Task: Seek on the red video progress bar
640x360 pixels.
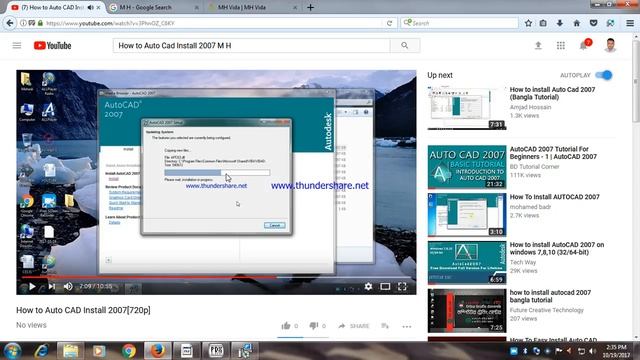Action: point(216,277)
